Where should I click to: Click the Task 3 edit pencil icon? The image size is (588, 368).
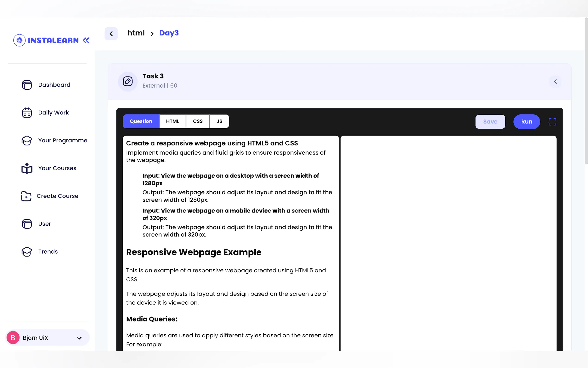tap(128, 81)
